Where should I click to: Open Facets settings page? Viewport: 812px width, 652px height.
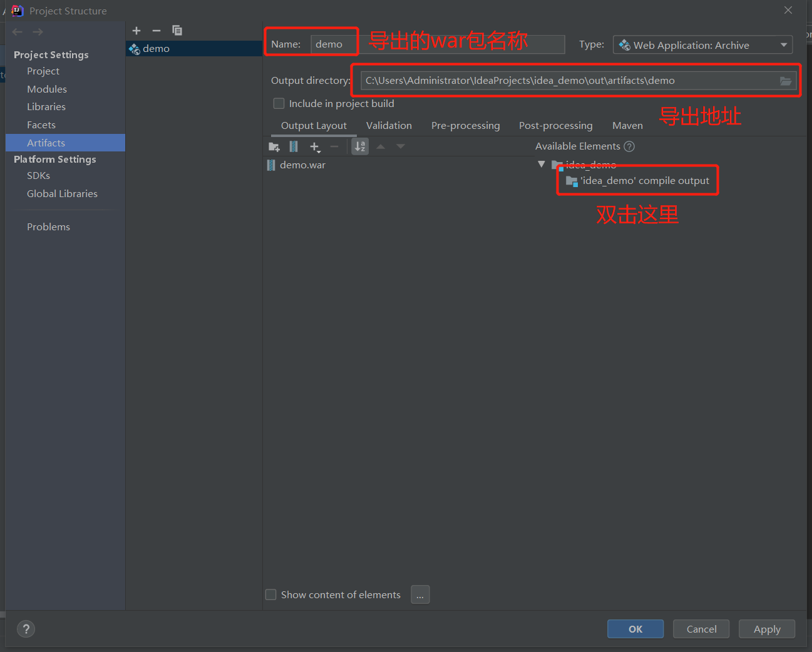point(41,125)
